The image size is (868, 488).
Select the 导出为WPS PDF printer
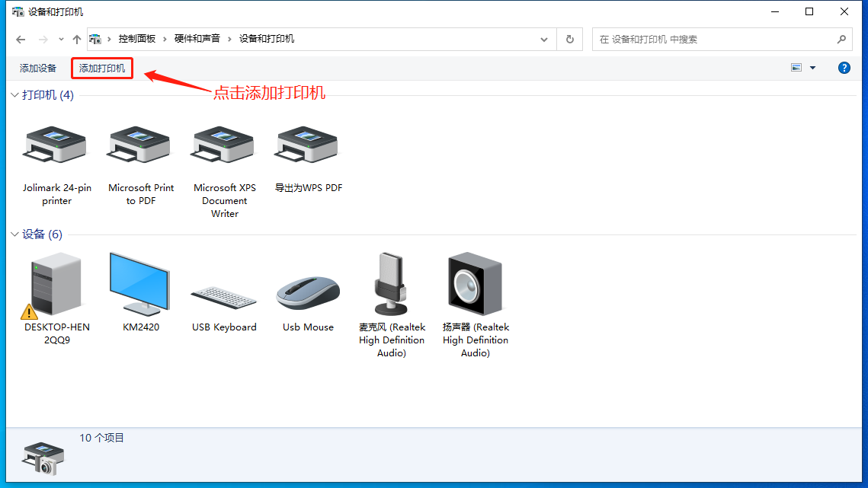308,145
